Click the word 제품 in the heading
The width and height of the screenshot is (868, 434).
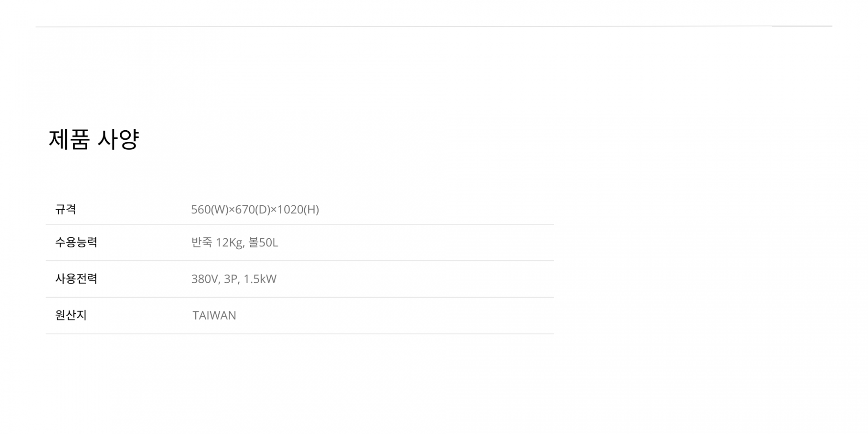pos(69,139)
